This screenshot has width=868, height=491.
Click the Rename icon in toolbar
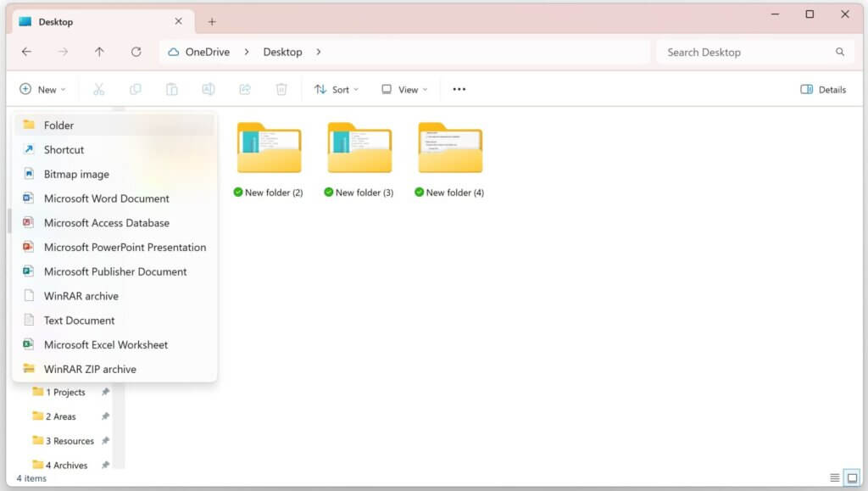(x=209, y=89)
